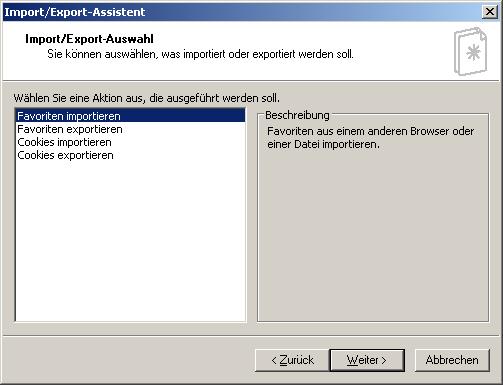Click blank area in the Beschreibung panel

coord(373,233)
